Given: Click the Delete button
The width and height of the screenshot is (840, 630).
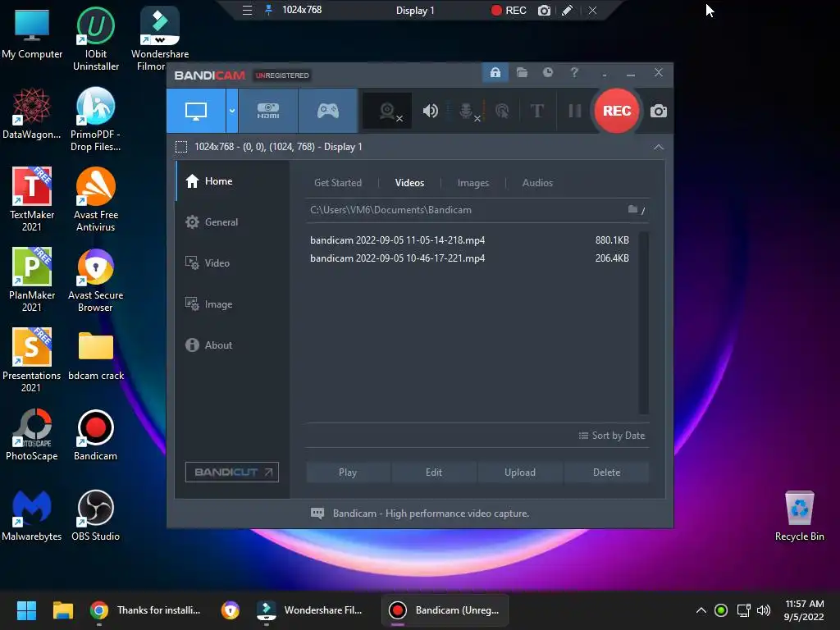Looking at the screenshot, I should 606,472.
